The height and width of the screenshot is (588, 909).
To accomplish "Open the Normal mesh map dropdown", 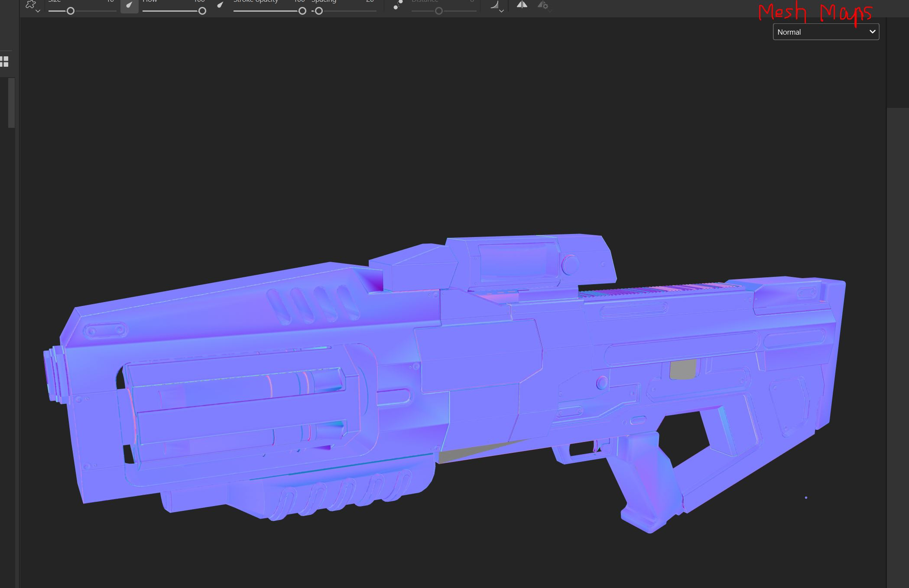I will click(826, 32).
